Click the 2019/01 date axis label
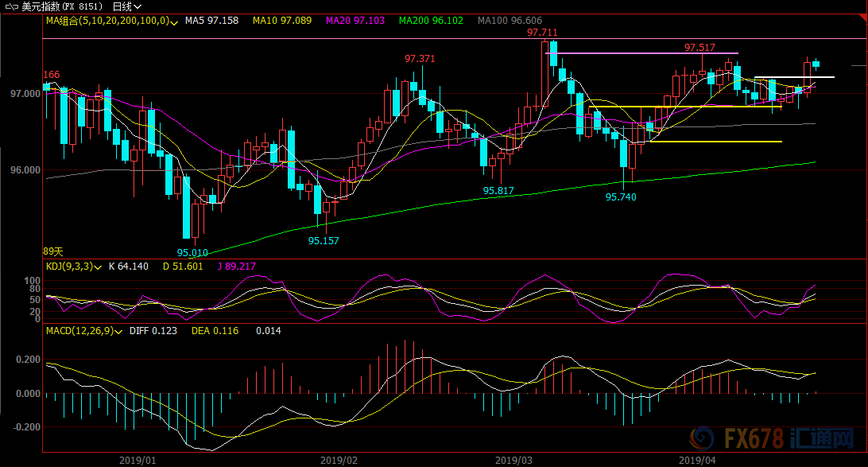The height and width of the screenshot is (467, 868). point(138,461)
